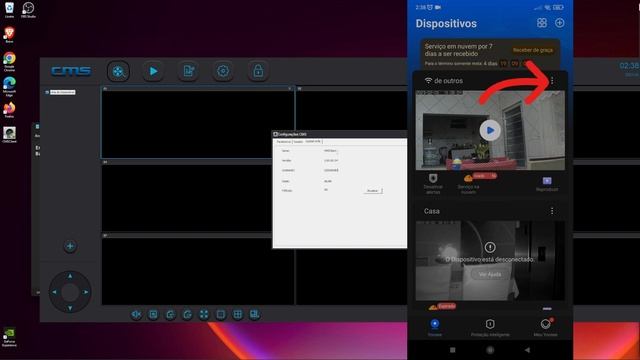Close the first CMS video pane with its x
The height and width of the screenshot is (360, 640).
point(290,88)
